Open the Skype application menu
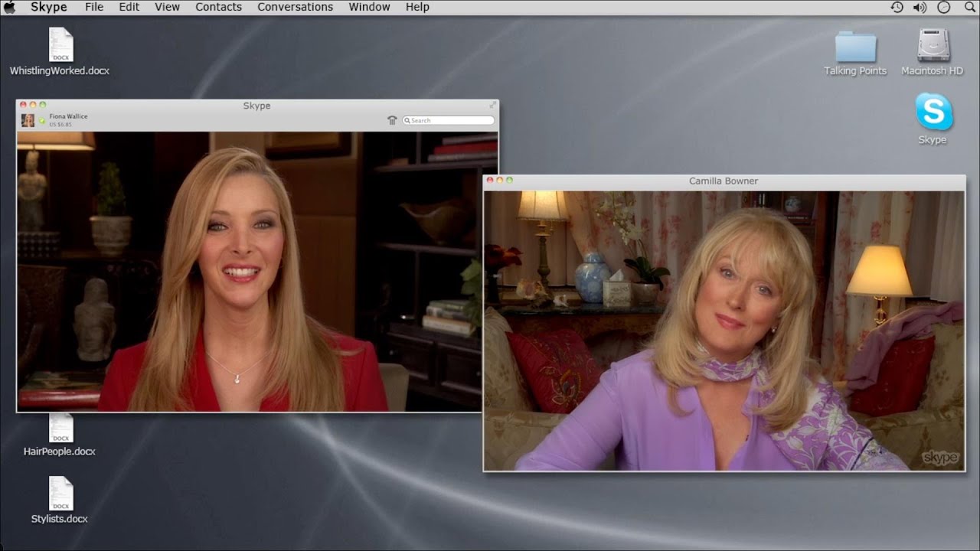The width and height of the screenshot is (980, 551). 49,7
